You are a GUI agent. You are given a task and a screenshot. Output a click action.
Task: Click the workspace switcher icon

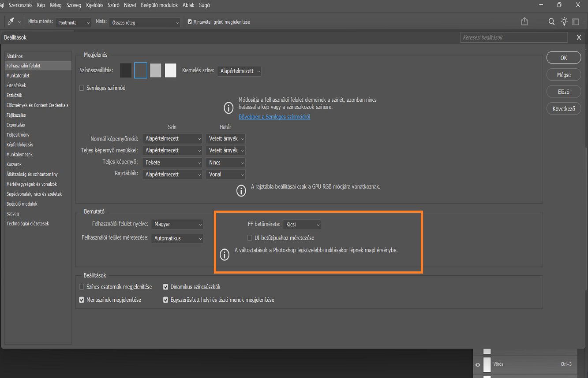coord(576,21)
